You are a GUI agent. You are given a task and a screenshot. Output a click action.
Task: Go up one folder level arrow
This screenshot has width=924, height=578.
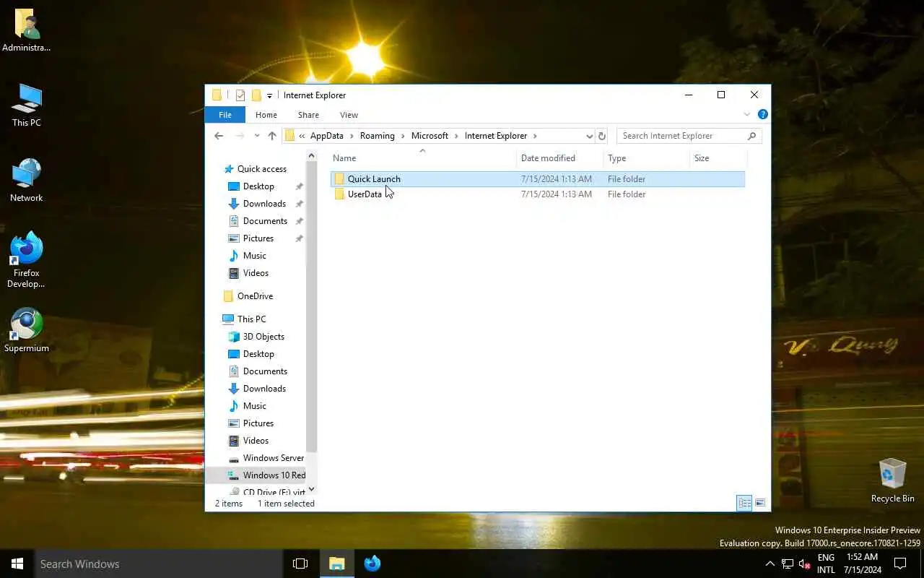click(272, 136)
